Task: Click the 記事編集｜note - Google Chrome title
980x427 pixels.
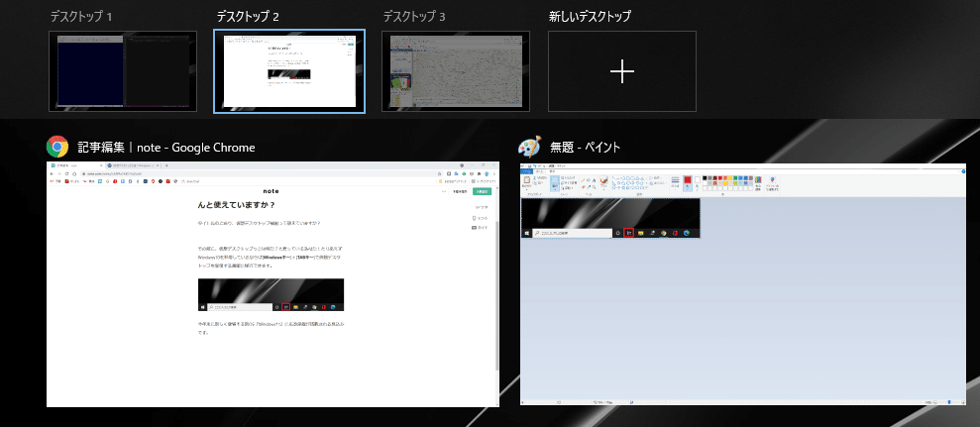Action: pyautogui.click(x=166, y=148)
